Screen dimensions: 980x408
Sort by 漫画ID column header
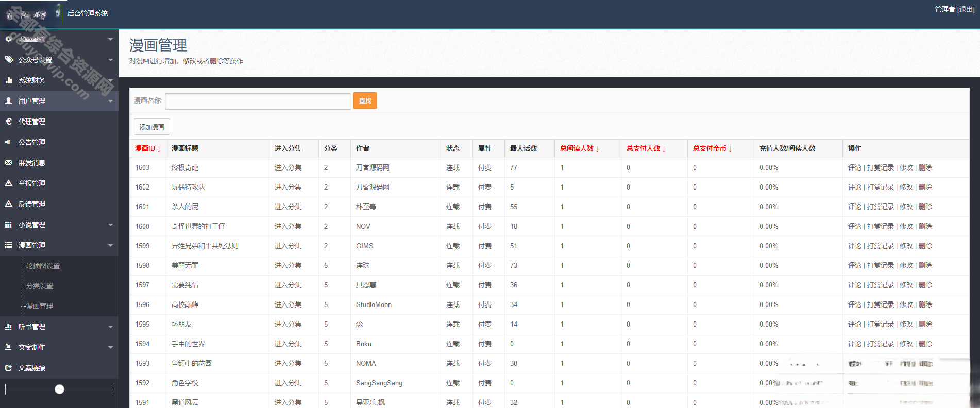tap(148, 148)
